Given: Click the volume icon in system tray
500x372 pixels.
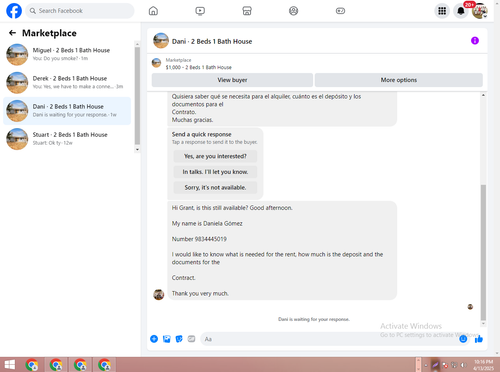Looking at the screenshot, I should (x=463, y=365).
